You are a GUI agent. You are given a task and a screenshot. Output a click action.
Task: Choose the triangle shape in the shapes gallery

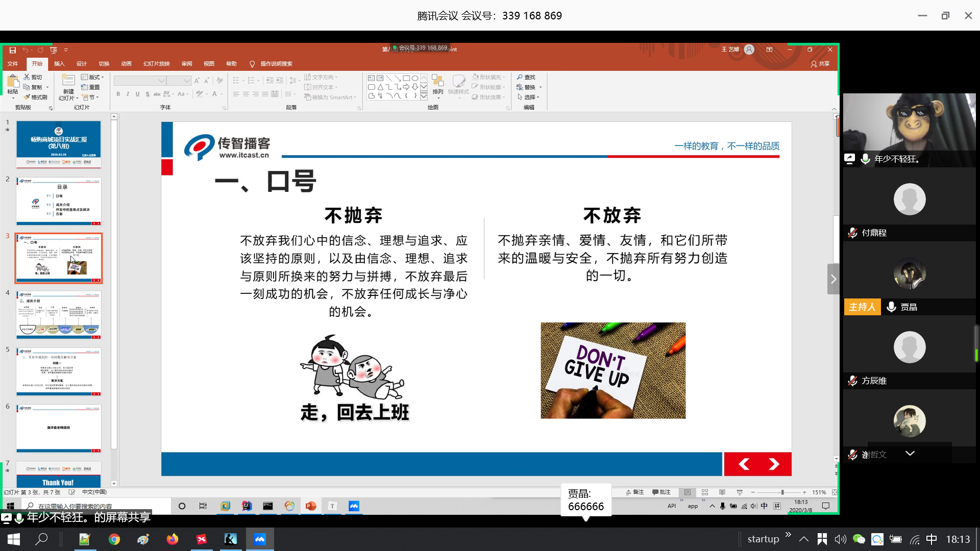tap(380, 87)
